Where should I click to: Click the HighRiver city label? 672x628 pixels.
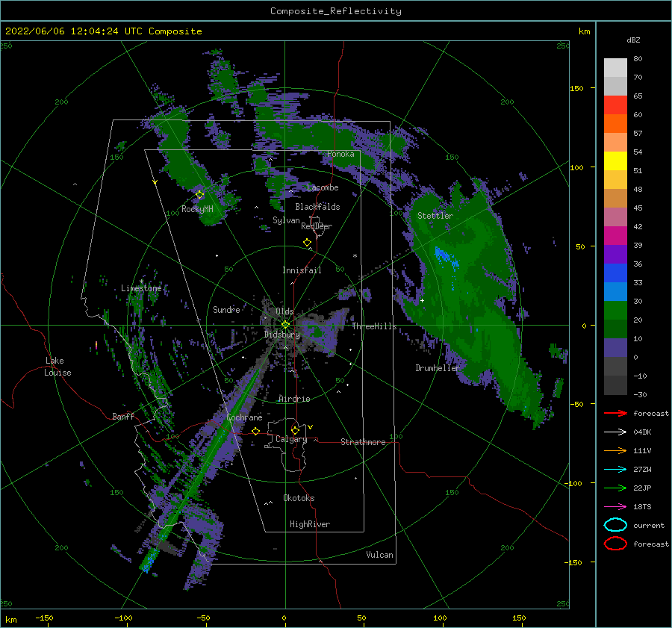point(310,524)
